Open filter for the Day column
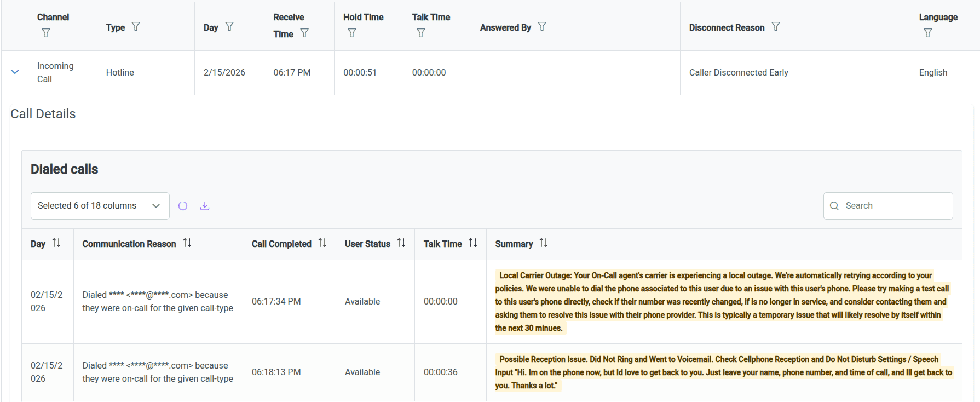The height and width of the screenshot is (402, 980). pyautogui.click(x=229, y=27)
